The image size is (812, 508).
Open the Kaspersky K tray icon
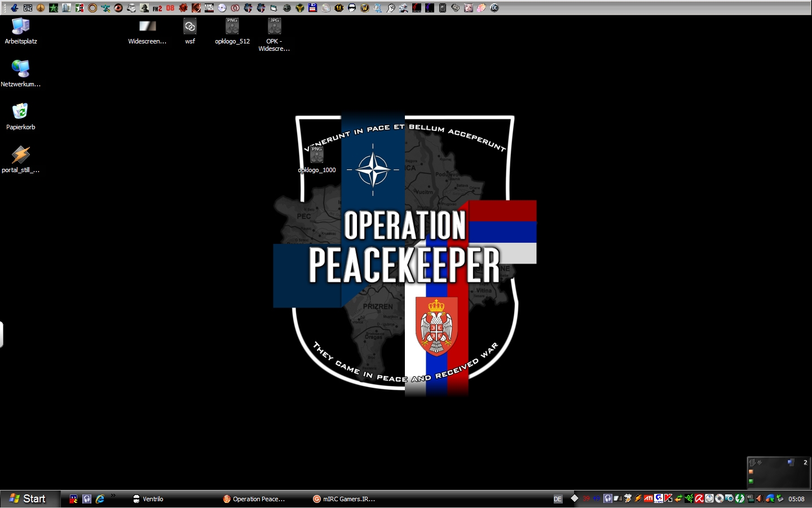[x=668, y=498]
